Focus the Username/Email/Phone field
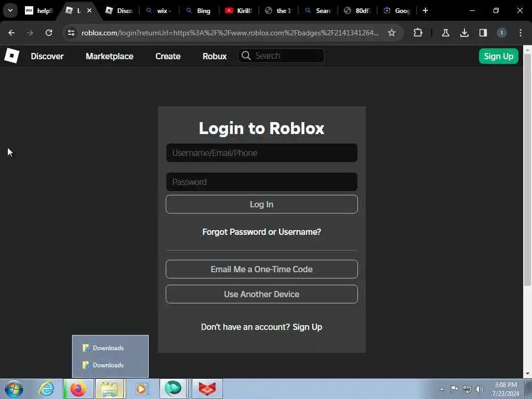 pyautogui.click(x=262, y=153)
